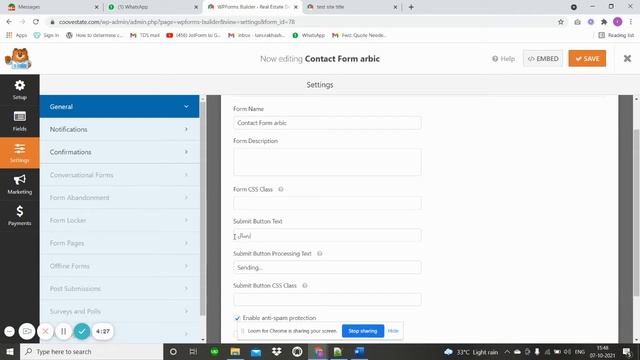Finish the Loom recording with checkmark
640x360 pixels.
coord(82,331)
